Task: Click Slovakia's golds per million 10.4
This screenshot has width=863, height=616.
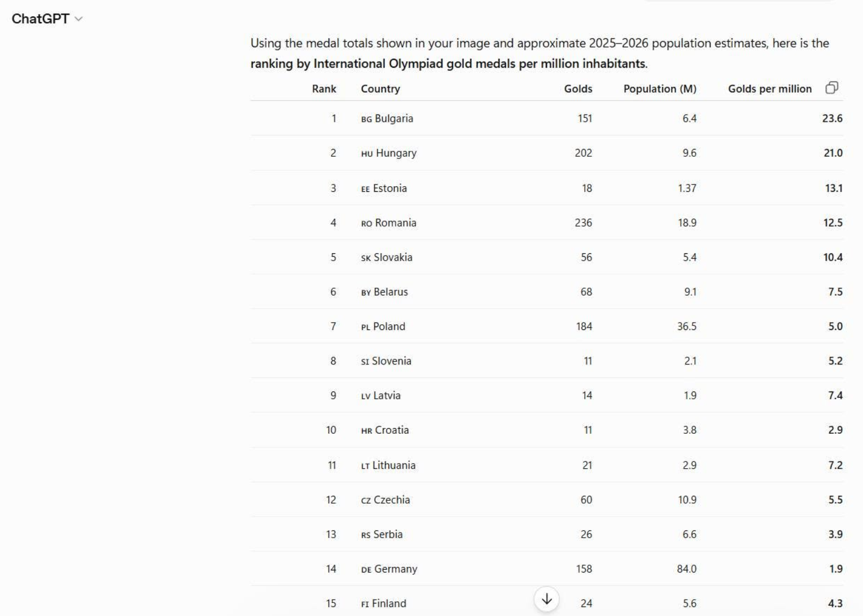Action: click(833, 257)
